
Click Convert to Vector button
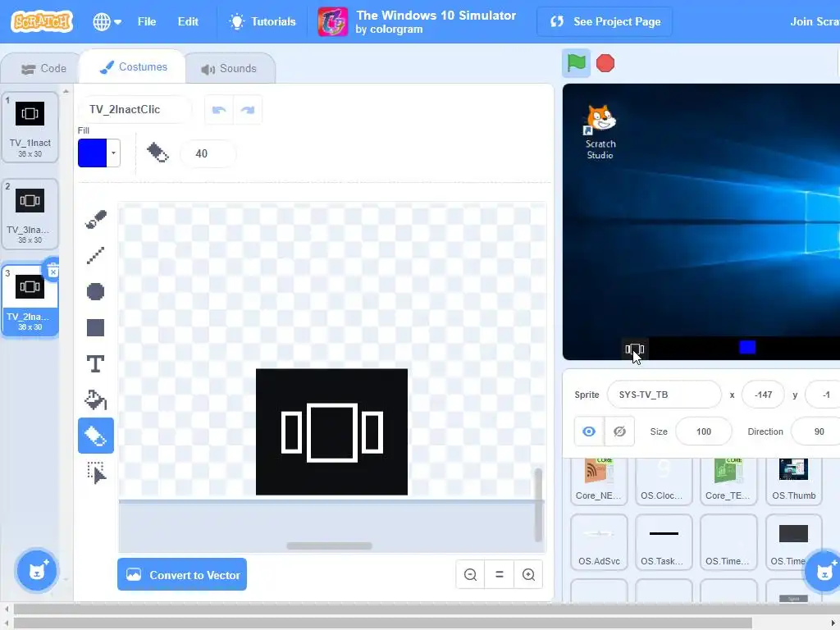coord(182,575)
